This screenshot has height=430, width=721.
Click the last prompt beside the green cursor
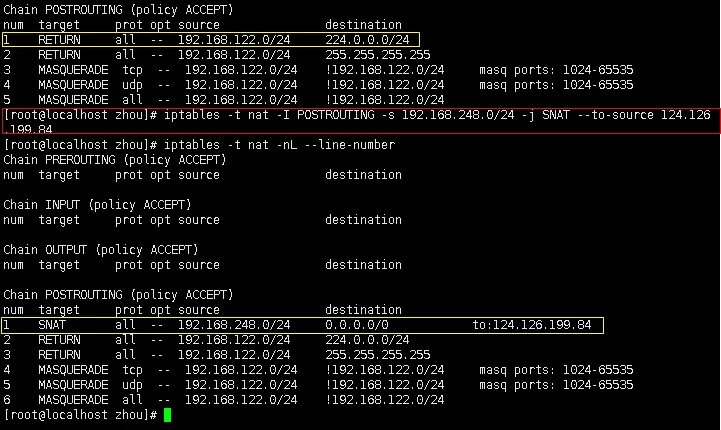tap(80, 415)
